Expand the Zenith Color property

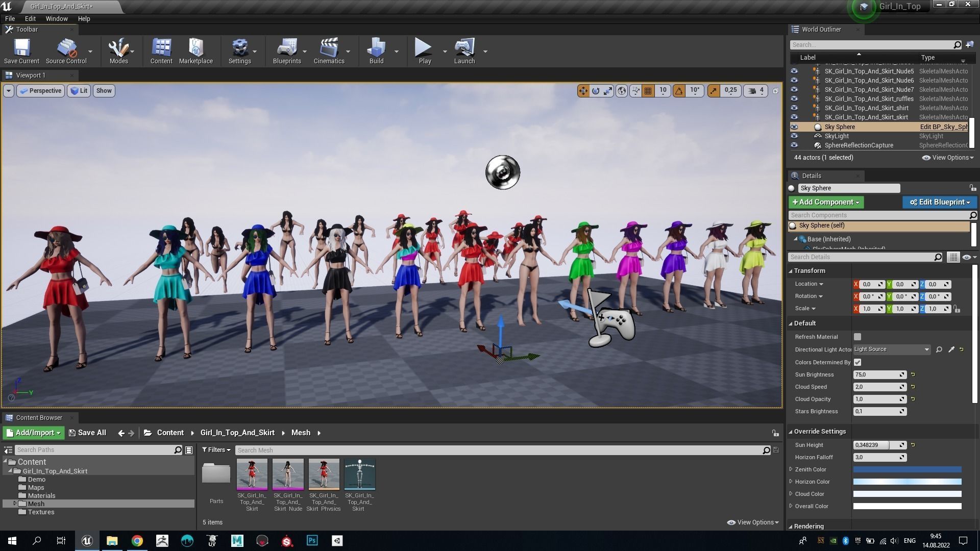791,469
